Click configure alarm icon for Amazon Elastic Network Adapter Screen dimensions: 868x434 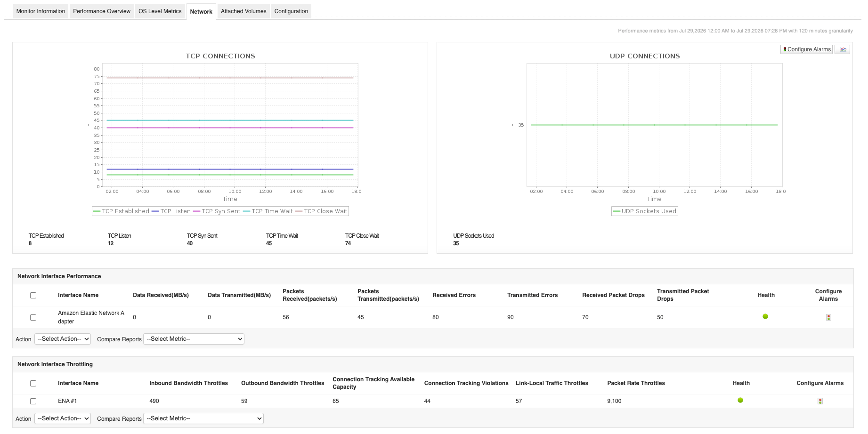[828, 317]
